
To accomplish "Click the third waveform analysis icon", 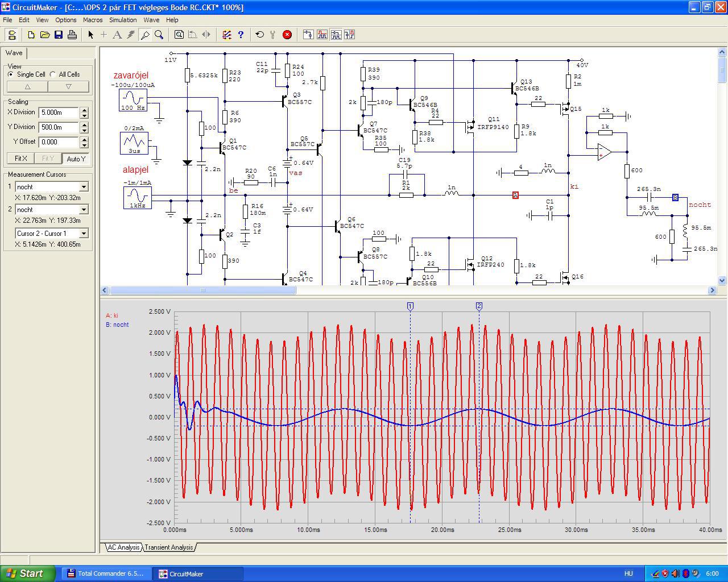I will [336, 35].
